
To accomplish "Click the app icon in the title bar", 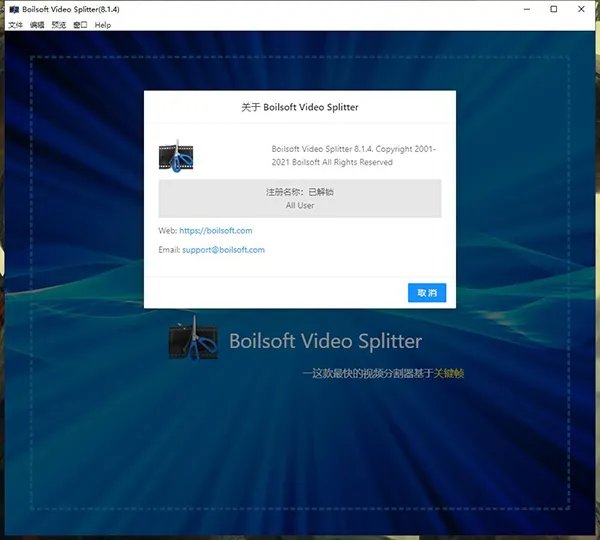I will point(14,10).
